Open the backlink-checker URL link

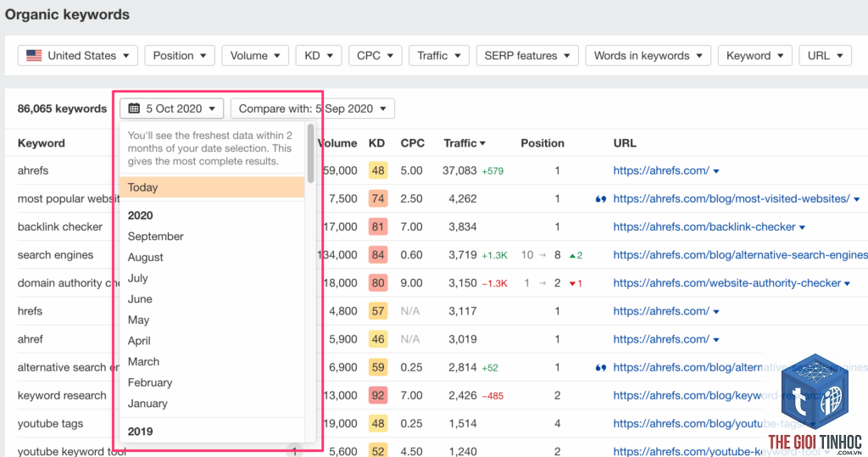coord(704,227)
